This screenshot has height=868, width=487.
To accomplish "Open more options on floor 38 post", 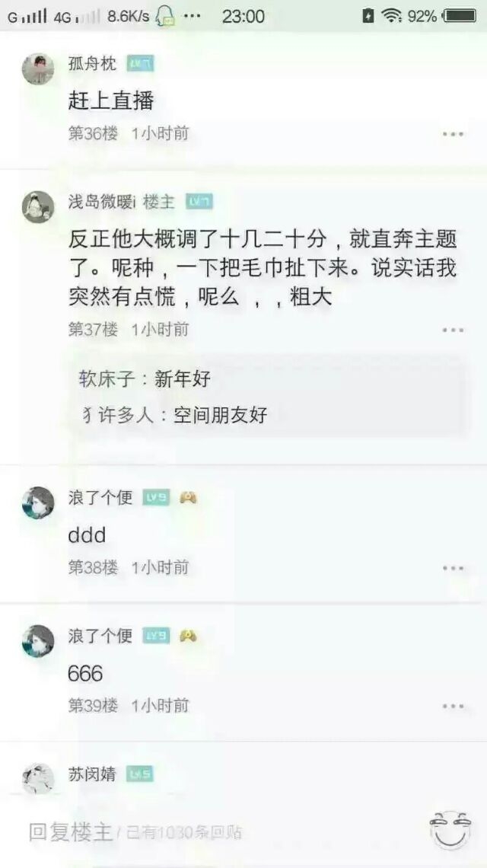I will tap(453, 568).
